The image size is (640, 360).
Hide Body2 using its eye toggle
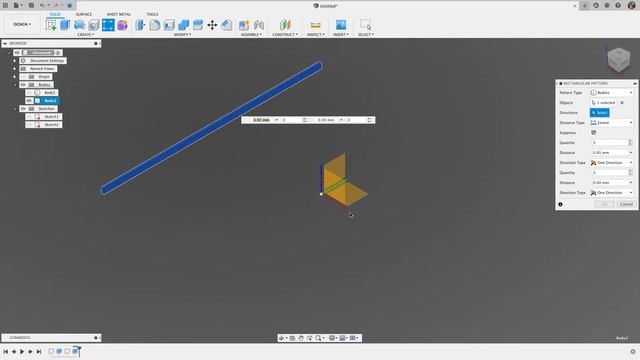coord(29,100)
